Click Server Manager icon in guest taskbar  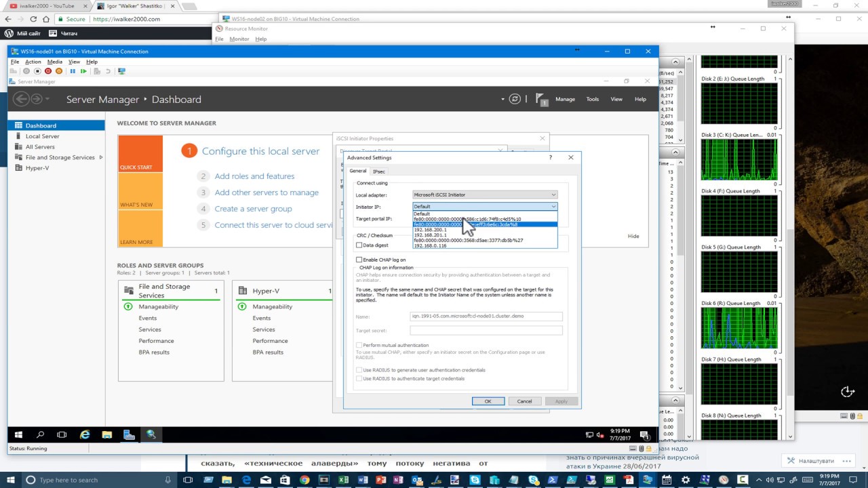(x=129, y=434)
